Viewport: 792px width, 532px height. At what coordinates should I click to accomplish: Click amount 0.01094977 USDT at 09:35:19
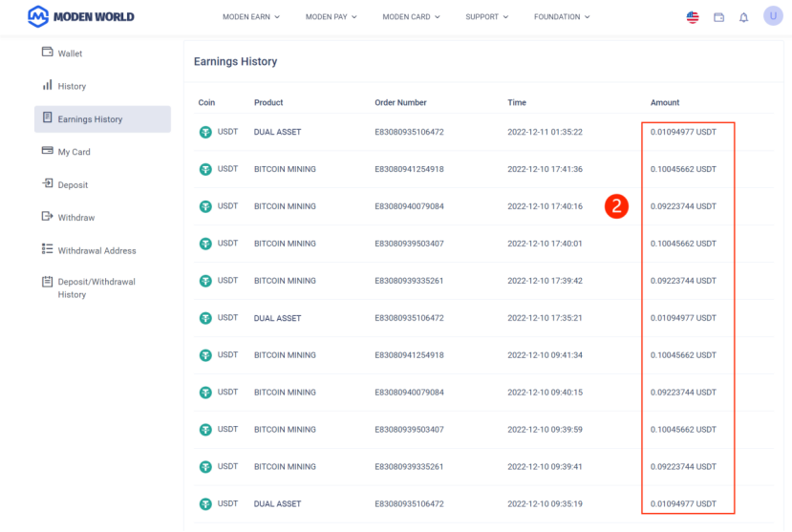click(683, 503)
